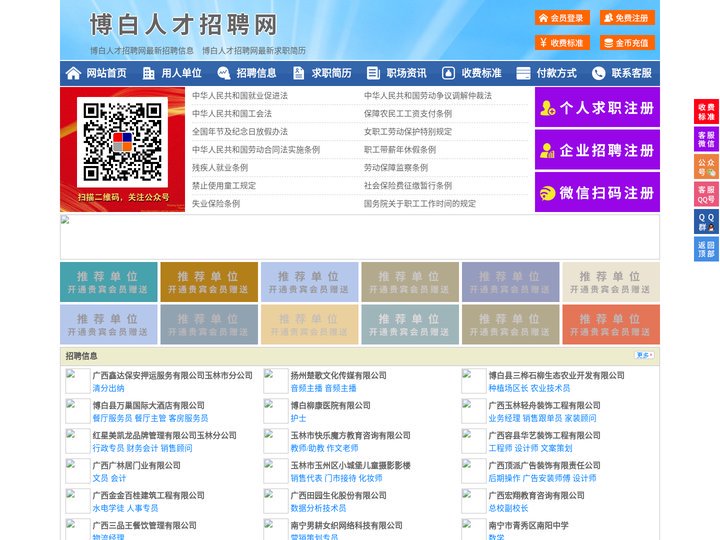This screenshot has height=540, width=720.
Task: Click the chart icon beside 招聘信息
Action: [224, 73]
